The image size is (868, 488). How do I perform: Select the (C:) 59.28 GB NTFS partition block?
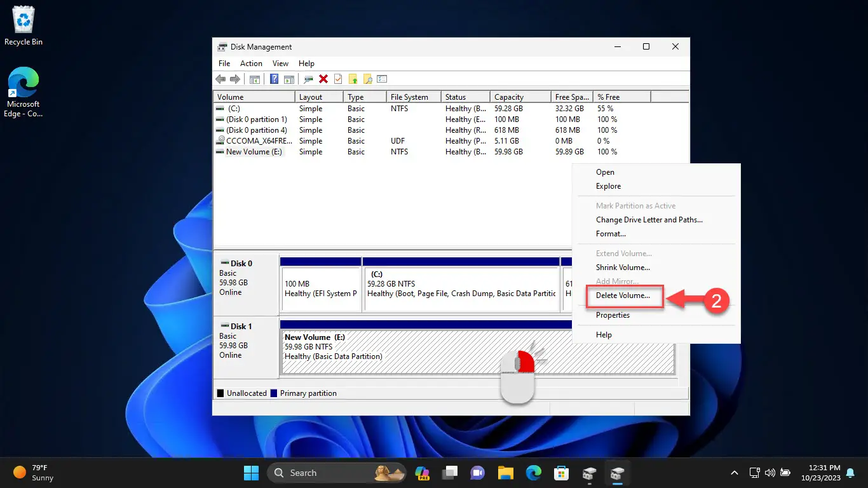point(461,285)
